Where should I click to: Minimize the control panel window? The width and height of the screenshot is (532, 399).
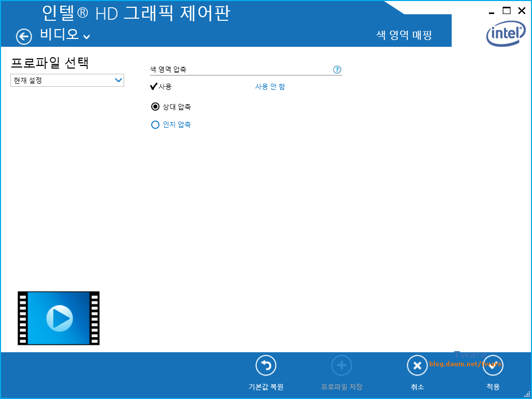coord(491,12)
